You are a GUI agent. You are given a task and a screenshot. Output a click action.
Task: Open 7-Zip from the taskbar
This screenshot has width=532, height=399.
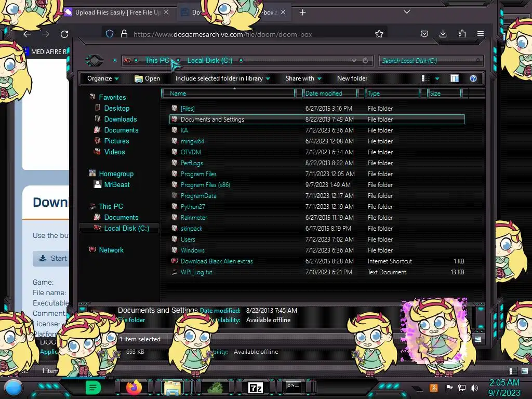(256, 388)
